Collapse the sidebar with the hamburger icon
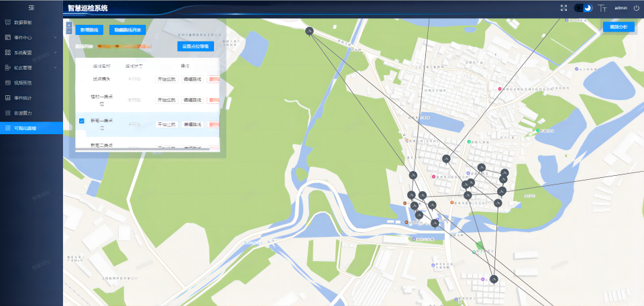Screen dimensions: 644x306 click(31, 7)
